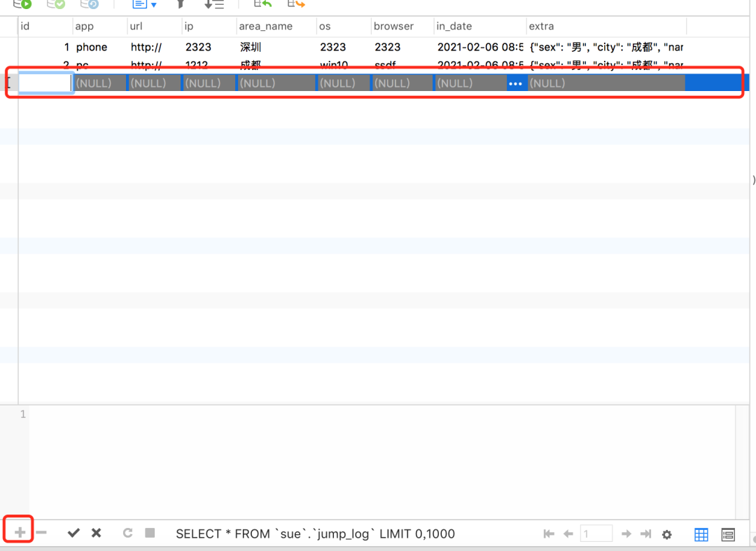Stop the running query
The image size is (756, 551).
coord(150,533)
